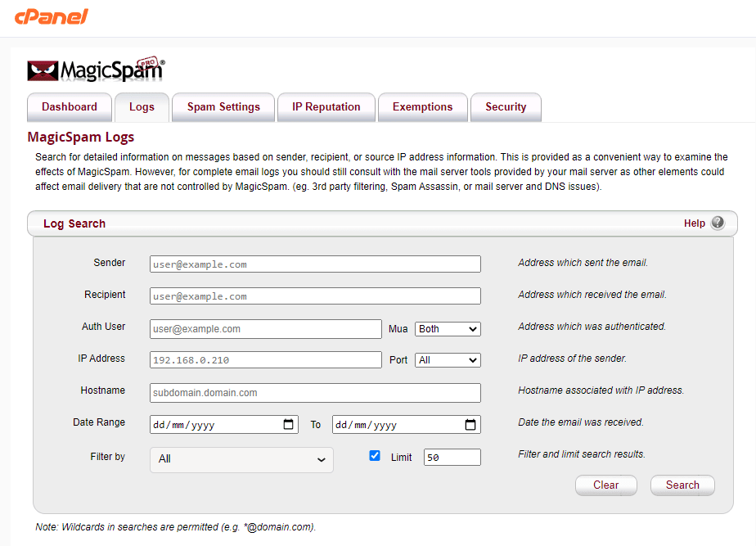Toggle the Limit checkbox

pyautogui.click(x=375, y=456)
